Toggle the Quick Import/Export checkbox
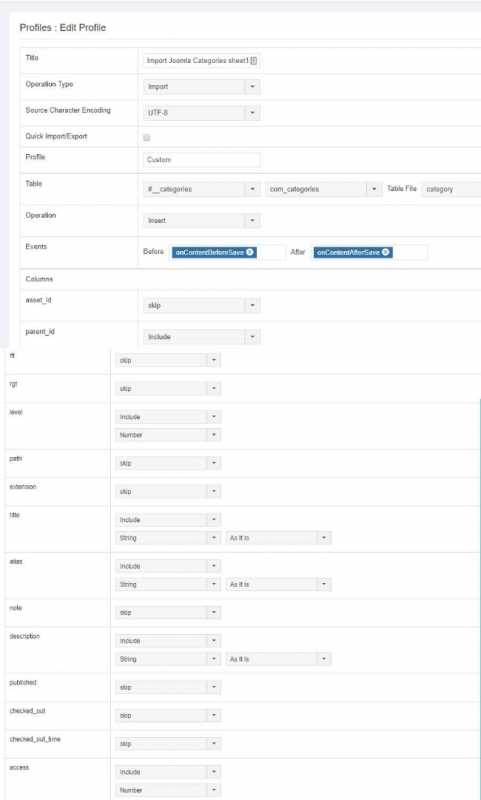Image resolution: width=481 pixels, height=800 pixels. 147,138
